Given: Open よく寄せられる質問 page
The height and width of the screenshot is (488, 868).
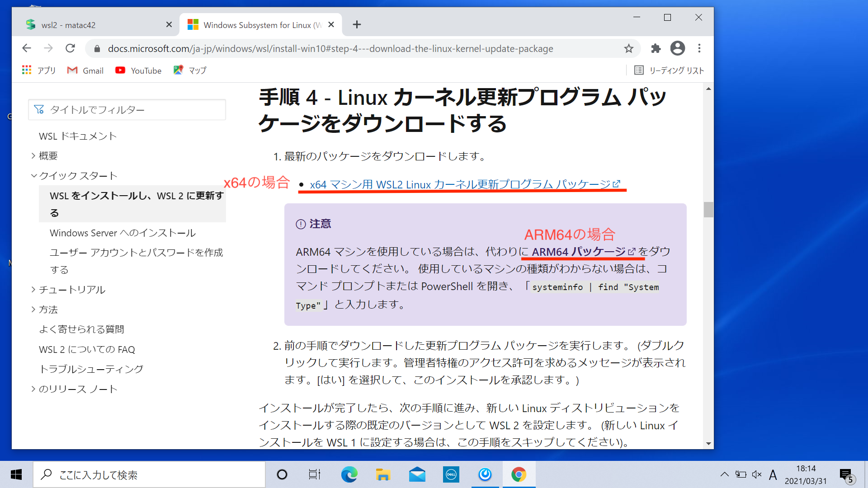Looking at the screenshot, I should [81, 329].
